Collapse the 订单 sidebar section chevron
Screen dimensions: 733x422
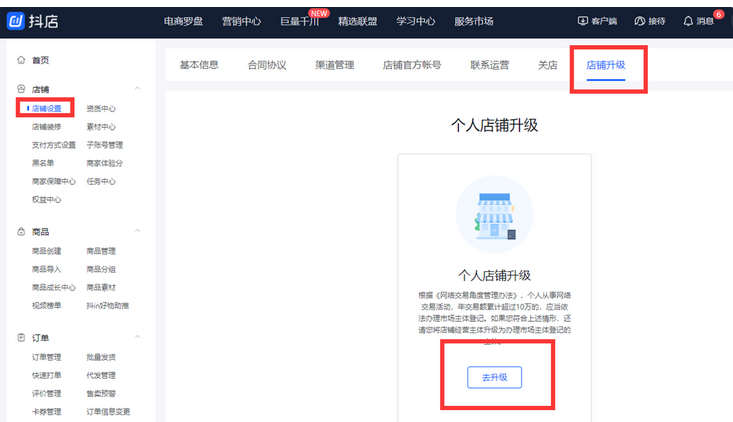[x=137, y=337]
